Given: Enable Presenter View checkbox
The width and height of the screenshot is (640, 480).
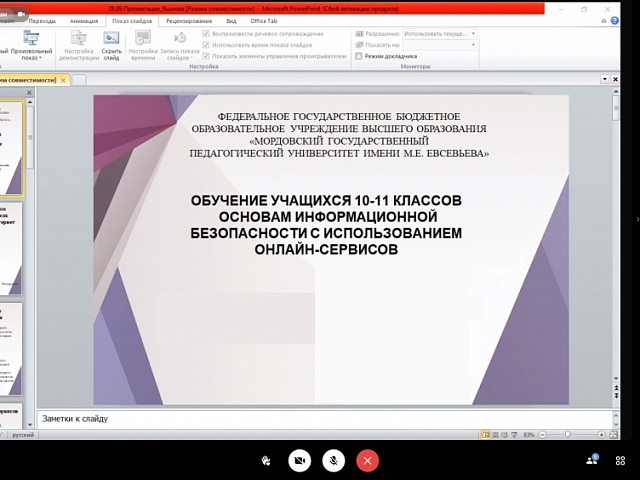Looking at the screenshot, I should tap(359, 56).
